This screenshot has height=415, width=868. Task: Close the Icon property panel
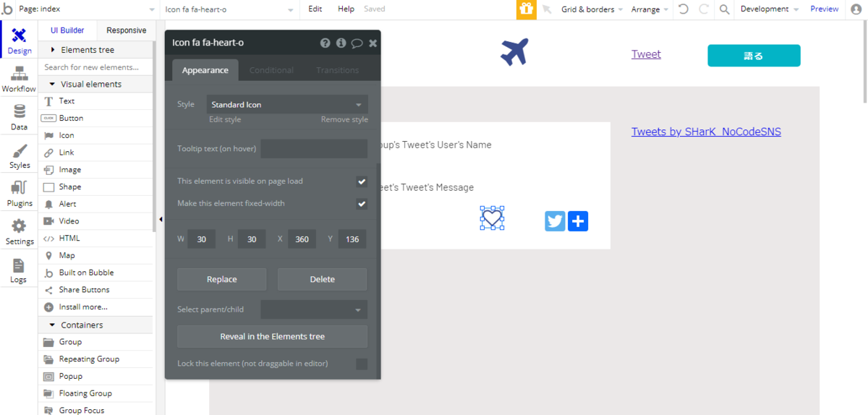click(373, 43)
